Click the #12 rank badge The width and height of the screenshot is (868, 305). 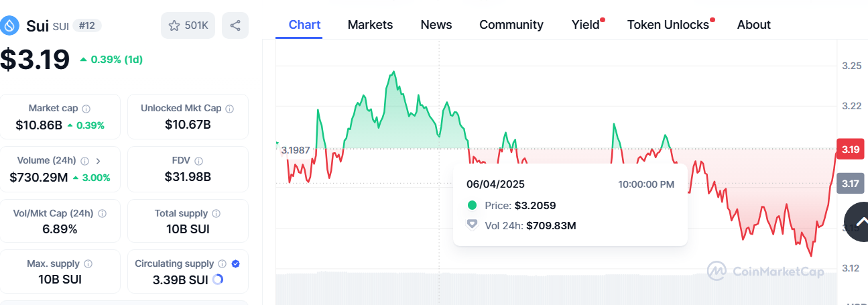(86, 25)
